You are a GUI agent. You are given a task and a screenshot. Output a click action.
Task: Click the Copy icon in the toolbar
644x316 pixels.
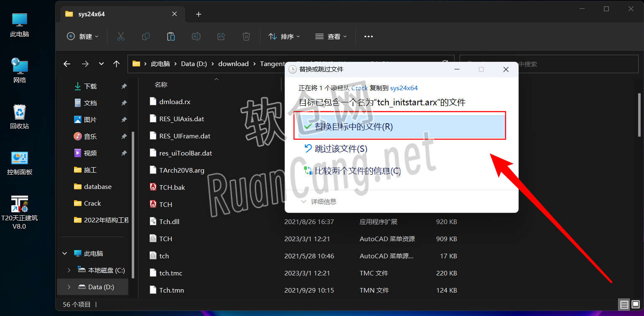(x=146, y=36)
